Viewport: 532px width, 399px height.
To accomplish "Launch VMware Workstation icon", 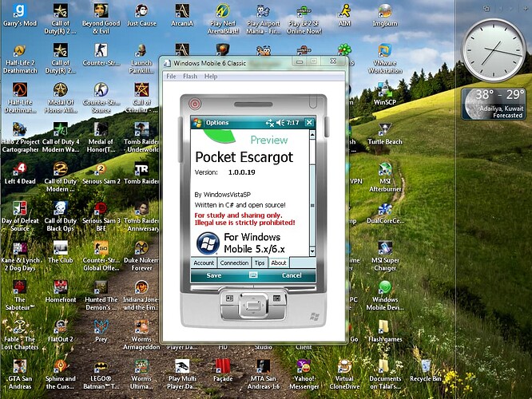I will (385, 58).
